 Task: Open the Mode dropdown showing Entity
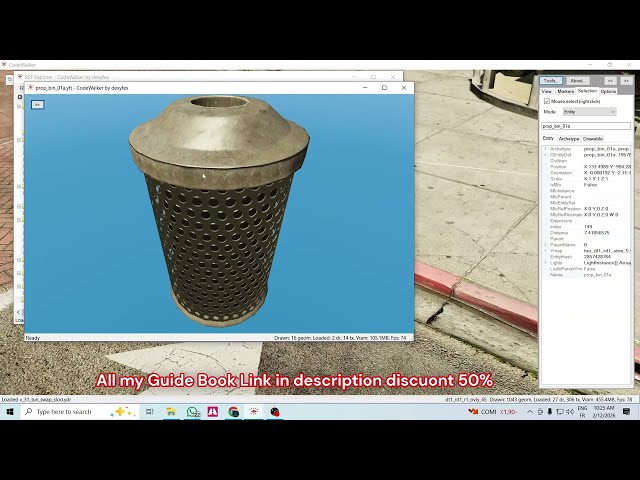[589, 112]
